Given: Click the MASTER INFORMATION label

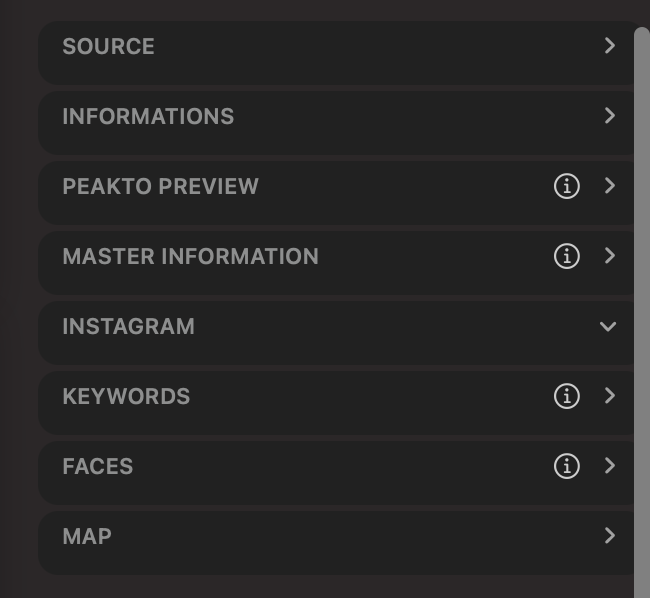Looking at the screenshot, I should coord(190,256).
